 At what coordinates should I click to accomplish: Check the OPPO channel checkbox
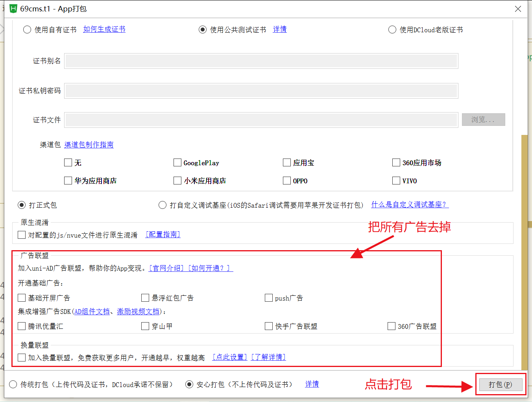(287, 181)
